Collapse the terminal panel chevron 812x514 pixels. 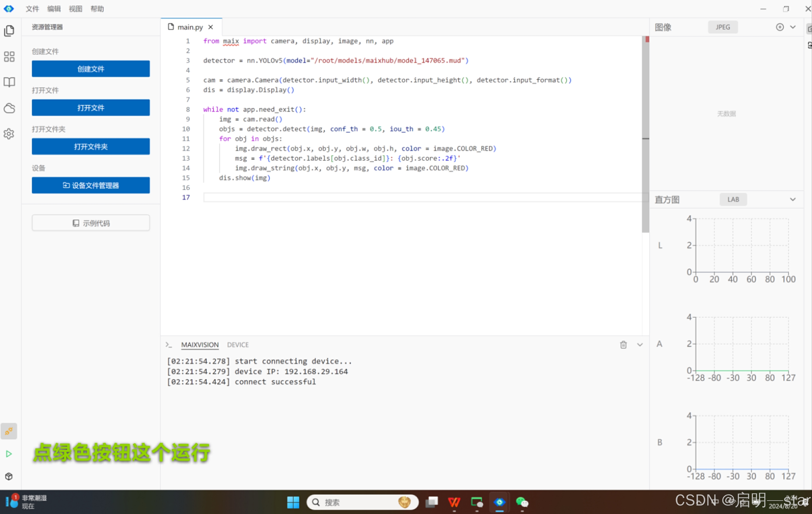point(640,345)
